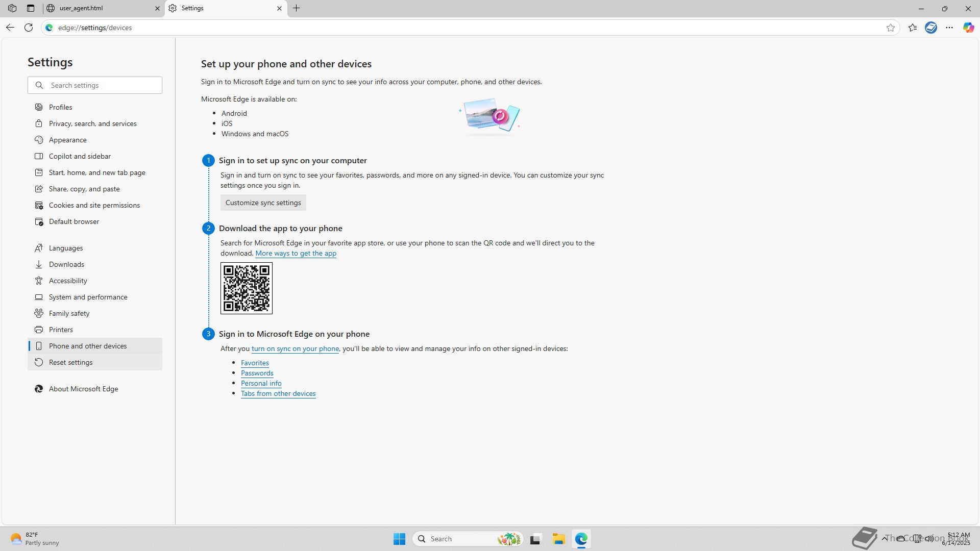
Task: Open the Favorites star-list toolbar icon
Action: (913, 28)
